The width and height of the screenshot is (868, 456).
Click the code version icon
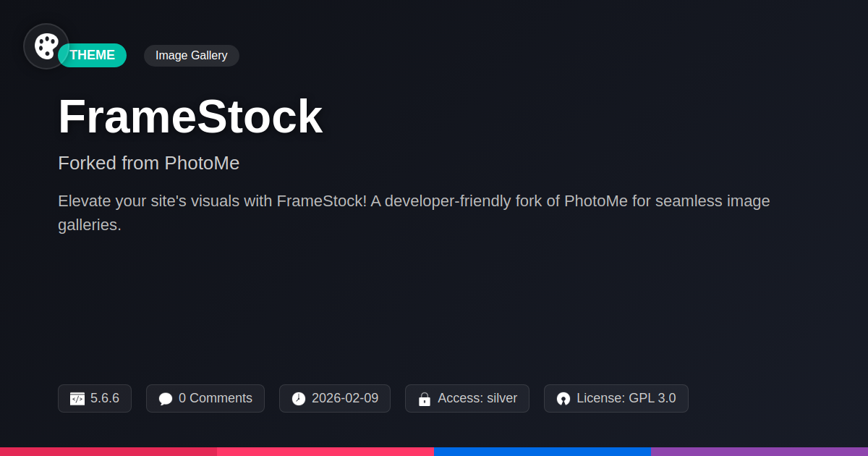click(x=77, y=399)
